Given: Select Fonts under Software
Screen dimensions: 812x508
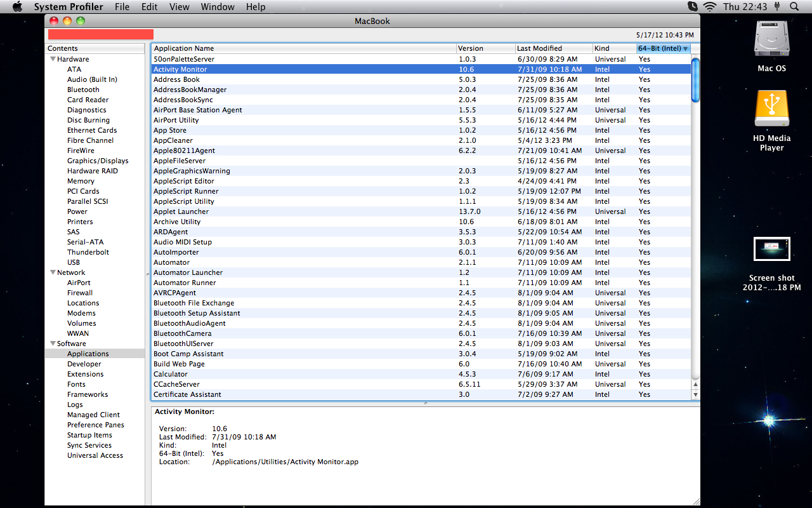Looking at the screenshot, I should coord(76,384).
